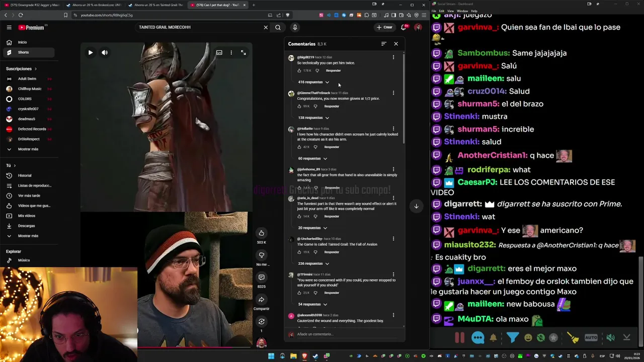Open the channel avatar below Remix
644x362 pixels.
pos(261,343)
